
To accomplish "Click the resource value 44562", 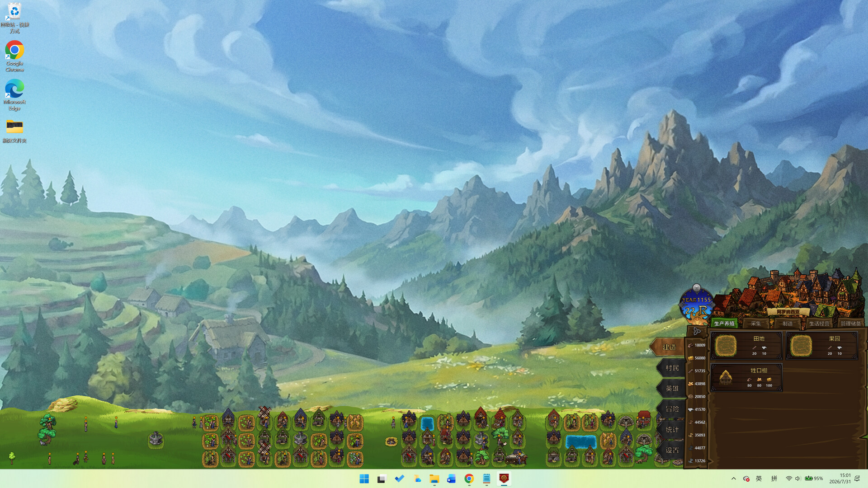I will point(700,422).
